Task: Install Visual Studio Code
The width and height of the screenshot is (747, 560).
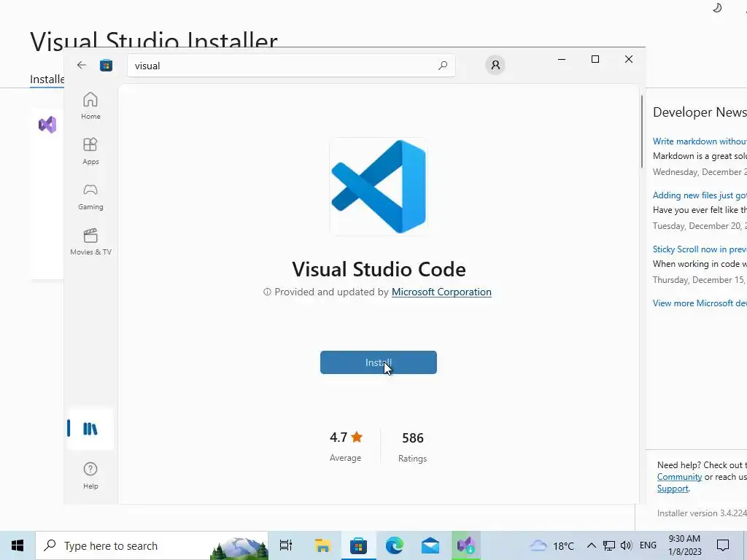Action: [x=379, y=362]
